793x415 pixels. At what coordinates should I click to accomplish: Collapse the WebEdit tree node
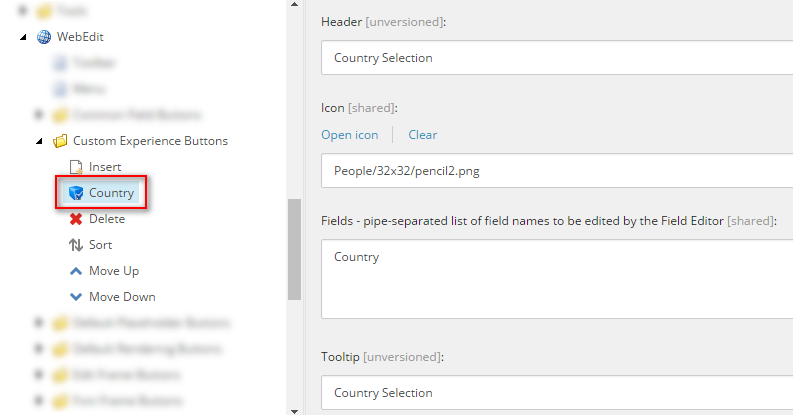[x=23, y=37]
